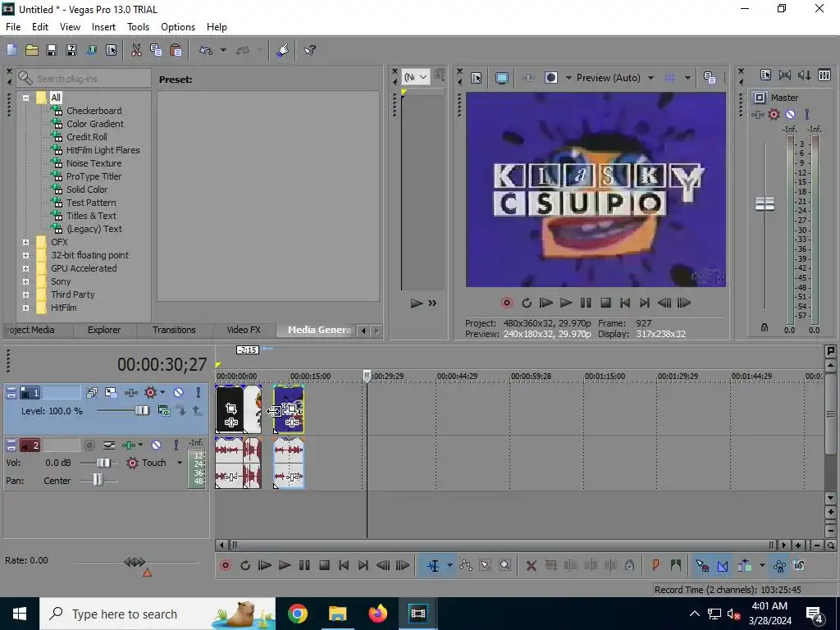
Task: Insert a marker with the orange flag icon
Action: click(655, 565)
